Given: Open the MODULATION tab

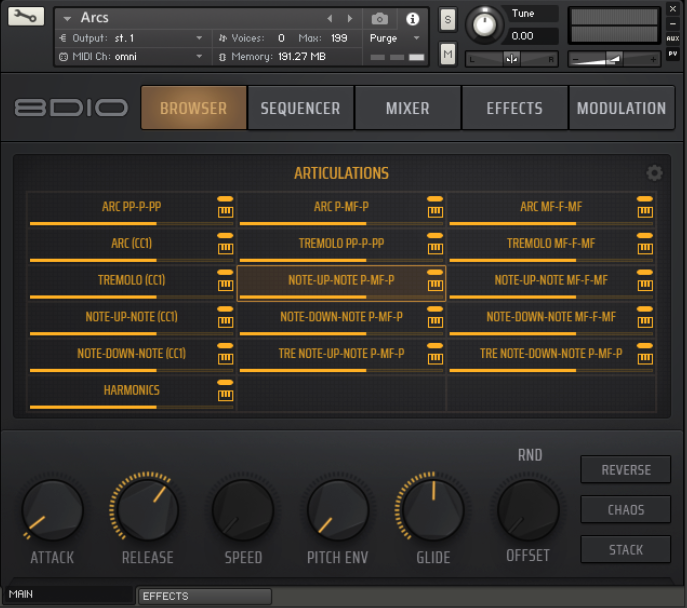Looking at the screenshot, I should pyautogui.click(x=621, y=108).
